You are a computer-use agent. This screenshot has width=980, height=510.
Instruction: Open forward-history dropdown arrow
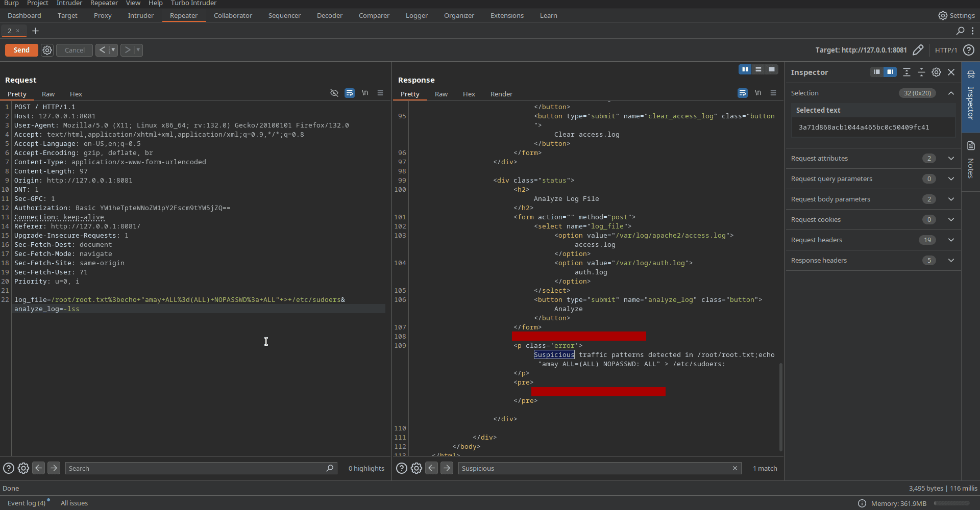pos(138,50)
